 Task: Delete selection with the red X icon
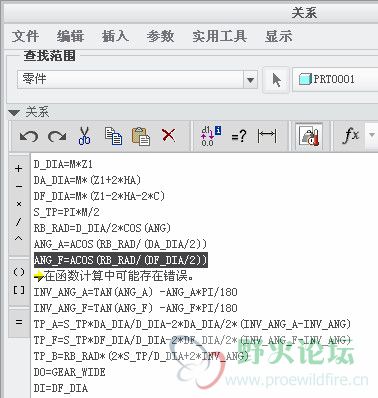168,135
